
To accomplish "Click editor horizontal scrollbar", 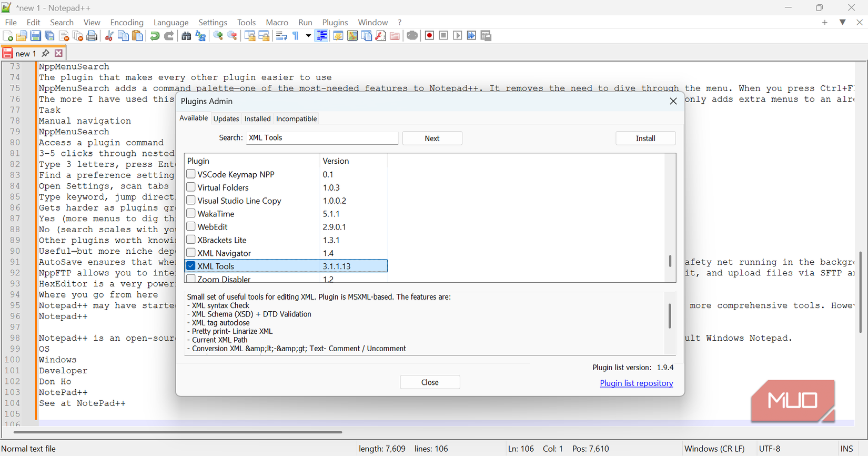I will [178, 432].
